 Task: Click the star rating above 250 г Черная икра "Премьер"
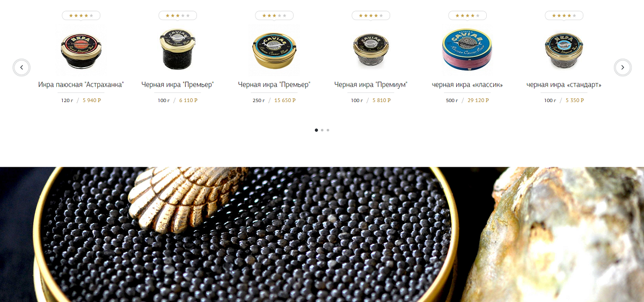(274, 16)
